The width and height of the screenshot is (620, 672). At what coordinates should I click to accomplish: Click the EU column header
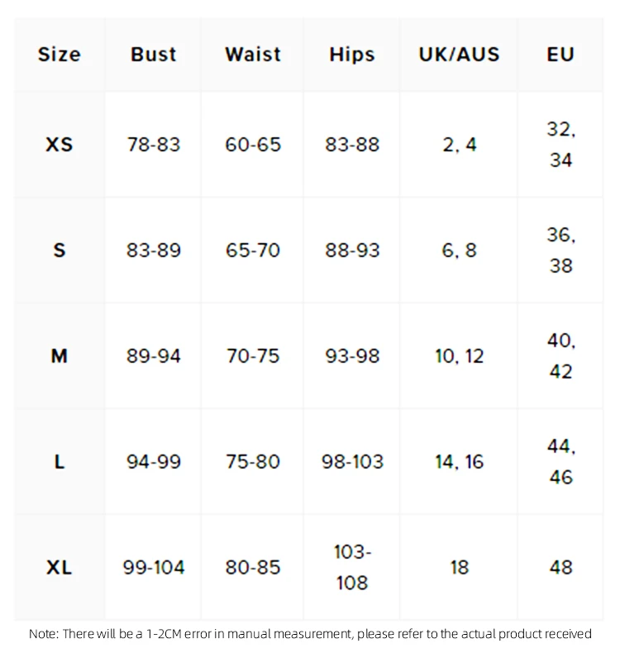(x=560, y=55)
